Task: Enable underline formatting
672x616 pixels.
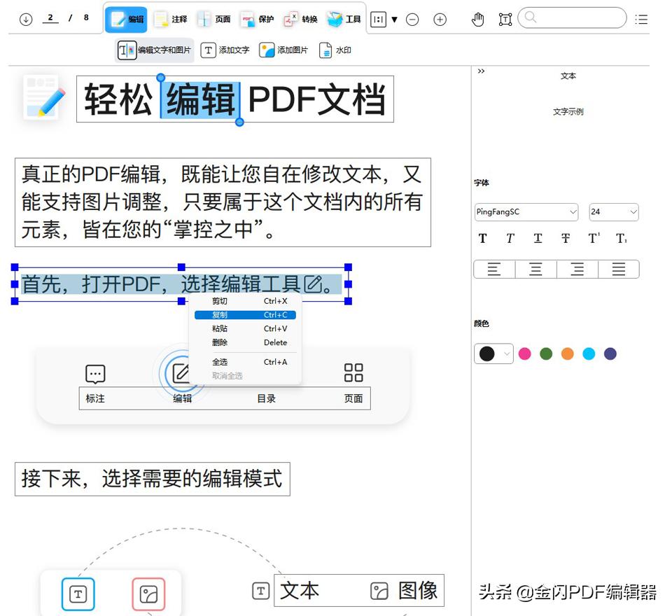Action: [x=538, y=238]
